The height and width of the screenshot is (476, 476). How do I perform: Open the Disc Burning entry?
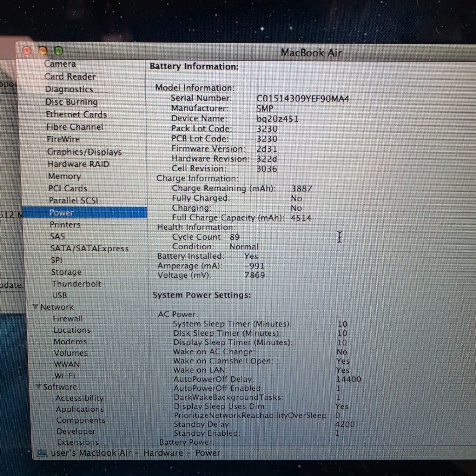pos(72,102)
